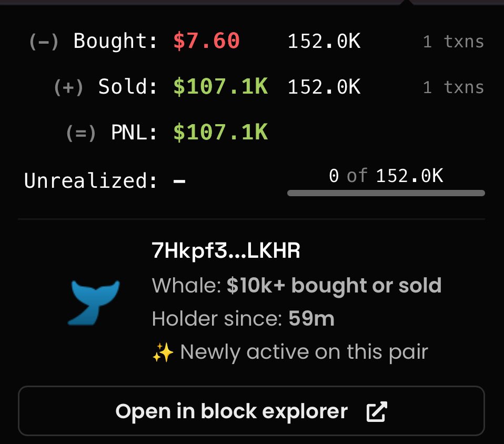Click the "0 of 152.0K" remaining text
Viewport: 504px width, 444px height.
click(x=386, y=176)
